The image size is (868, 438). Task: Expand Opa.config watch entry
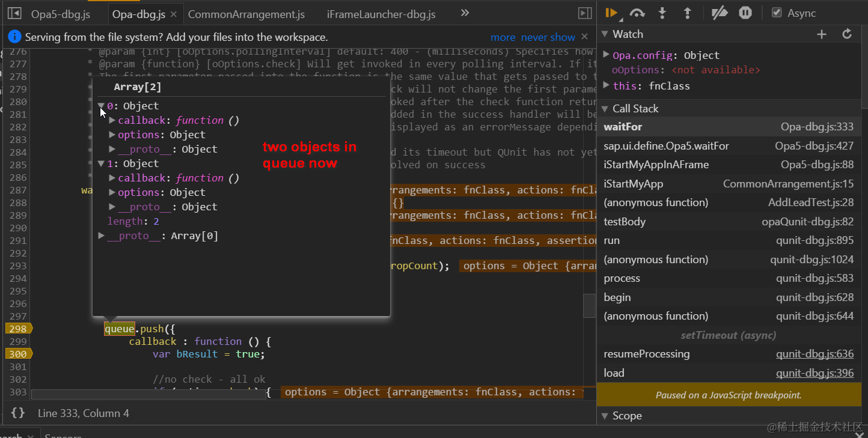(x=606, y=55)
